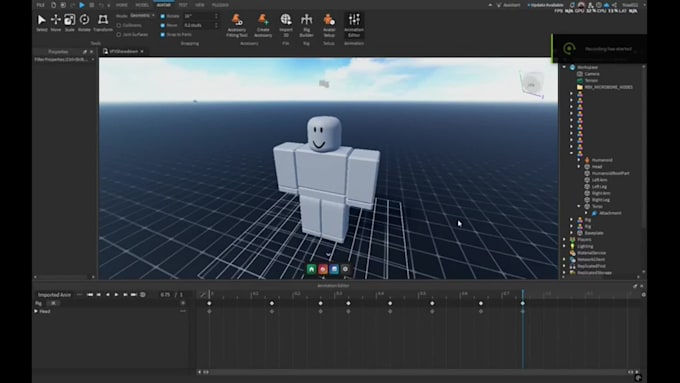Click the add track plus button in the Rig row
The width and height of the screenshot is (680, 383).
(x=183, y=303)
